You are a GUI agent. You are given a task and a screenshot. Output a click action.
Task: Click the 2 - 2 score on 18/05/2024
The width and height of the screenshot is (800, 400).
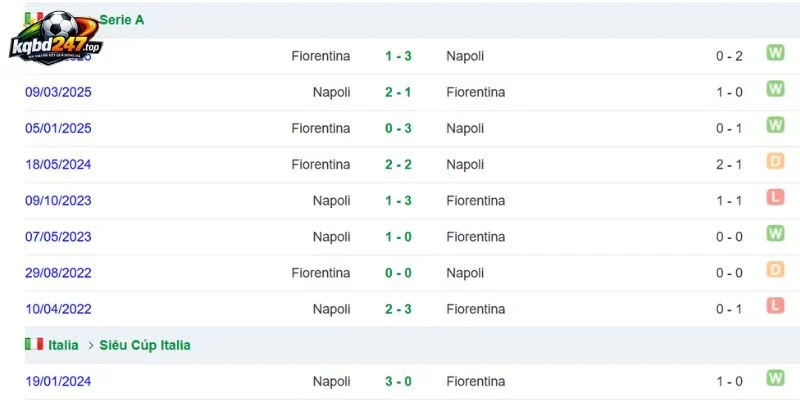(398, 165)
